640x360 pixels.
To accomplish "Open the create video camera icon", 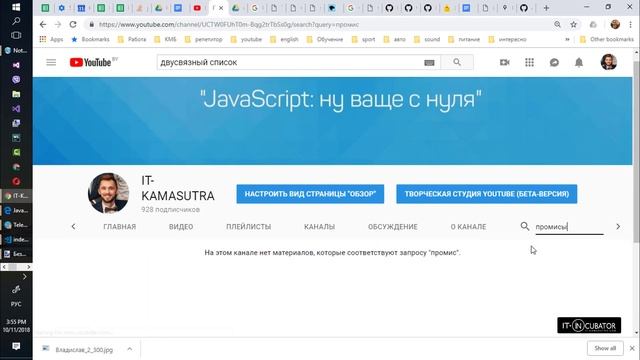I will 504,62.
